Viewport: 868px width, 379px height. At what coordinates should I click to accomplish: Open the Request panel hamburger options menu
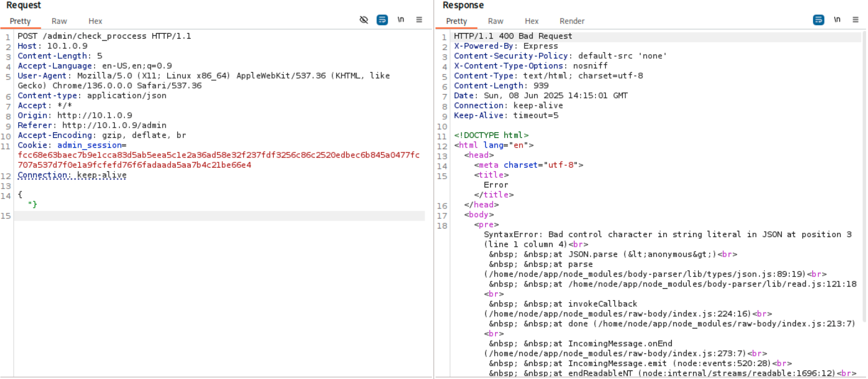pyautogui.click(x=419, y=20)
